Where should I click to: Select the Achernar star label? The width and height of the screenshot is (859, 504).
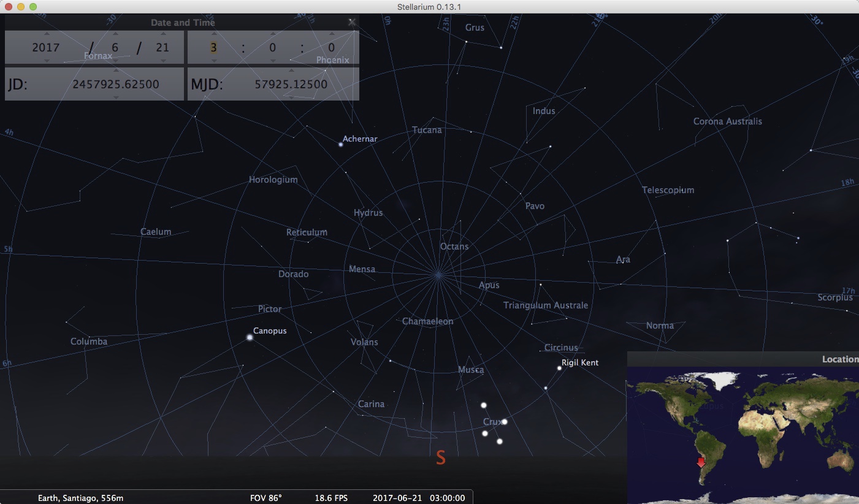[360, 139]
